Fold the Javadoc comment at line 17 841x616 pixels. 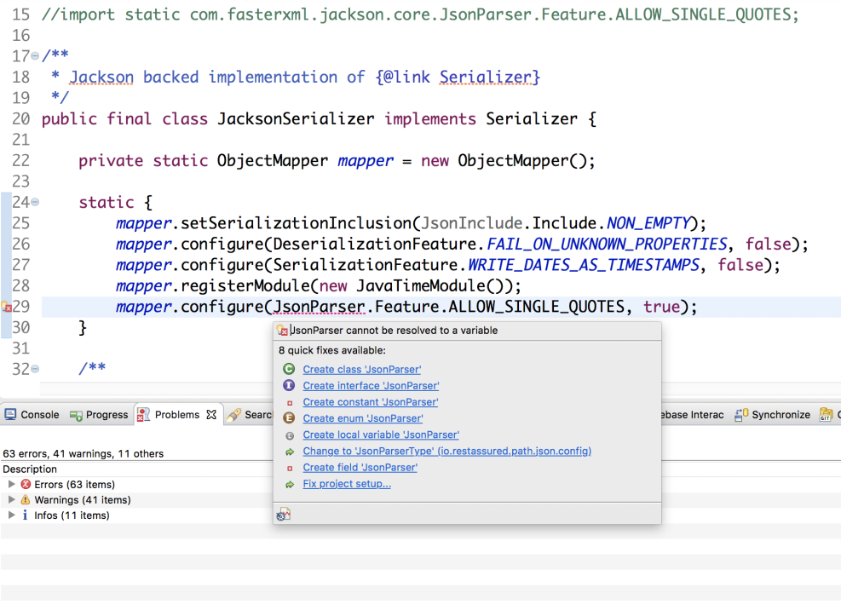pyautogui.click(x=35, y=57)
